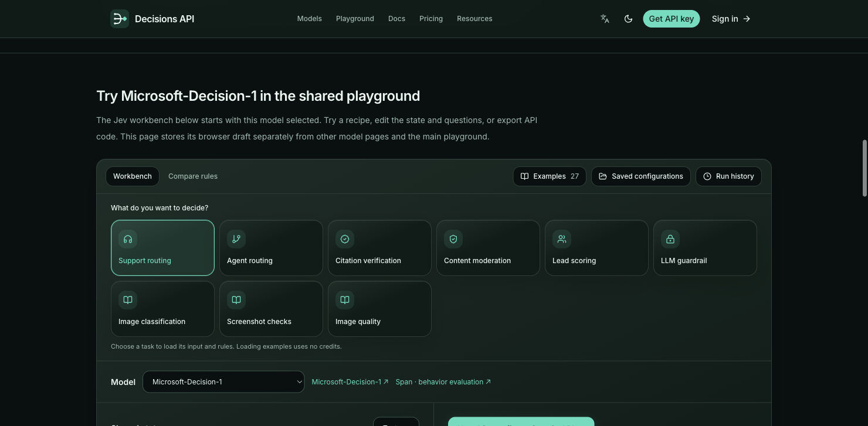868x426 pixels.
Task: Click the page vertical scrollbar thumb
Action: 864,168
